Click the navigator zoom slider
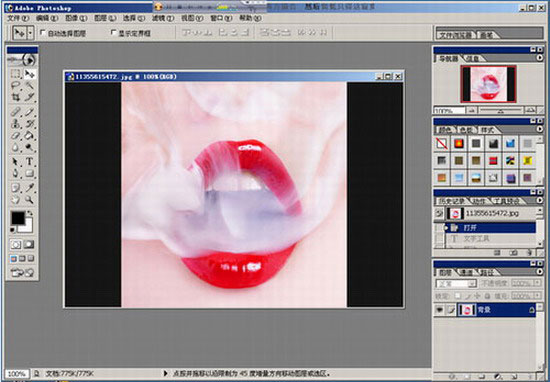 [501, 110]
